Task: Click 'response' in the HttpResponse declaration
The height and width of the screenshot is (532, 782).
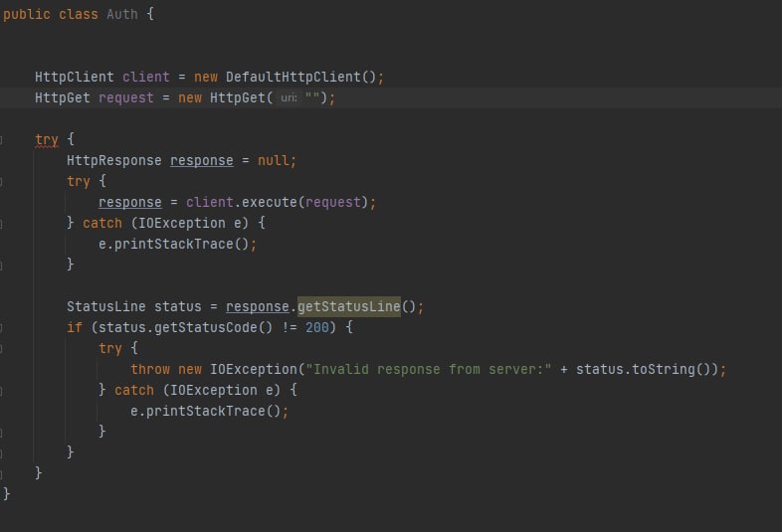Action: (x=202, y=160)
